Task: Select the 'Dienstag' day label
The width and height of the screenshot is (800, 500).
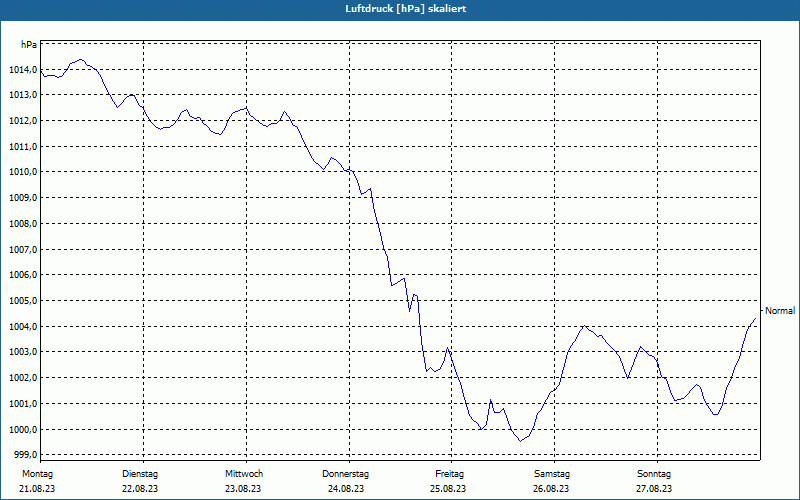Action: point(140,474)
